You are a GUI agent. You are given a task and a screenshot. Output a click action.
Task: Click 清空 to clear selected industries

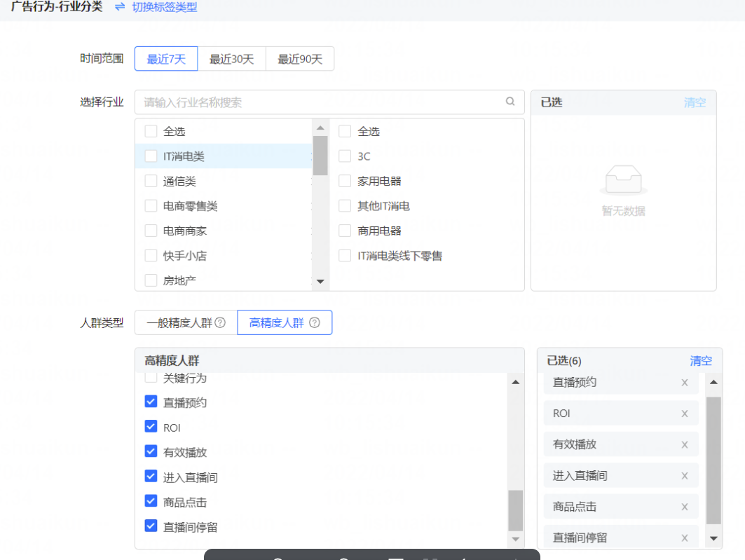695,102
